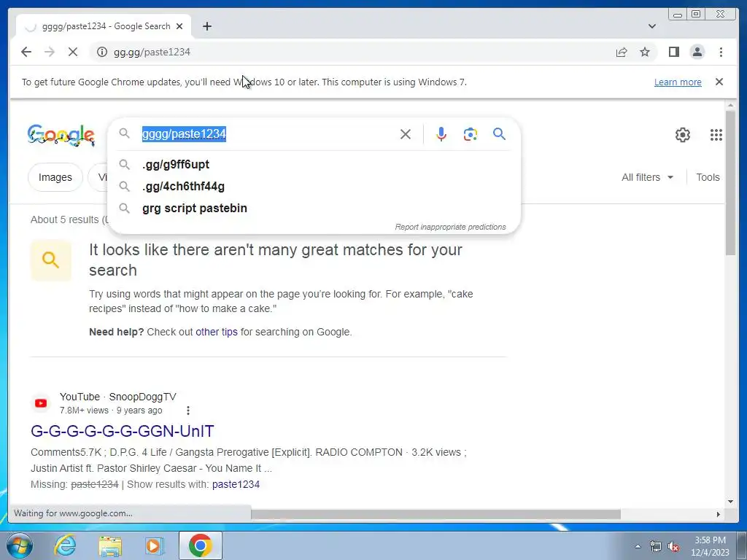
Task: Open the other tips link
Action: coord(216,332)
